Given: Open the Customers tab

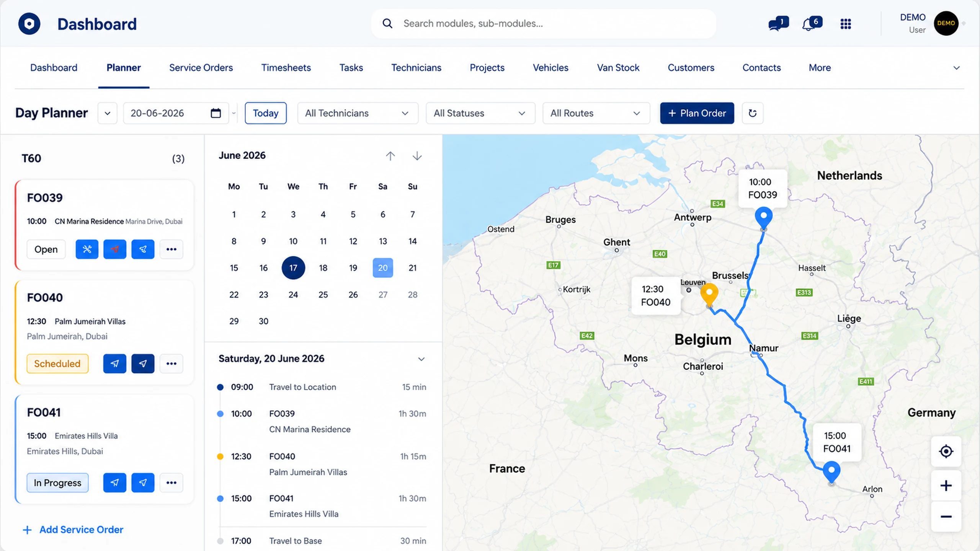Looking at the screenshot, I should [x=691, y=68].
